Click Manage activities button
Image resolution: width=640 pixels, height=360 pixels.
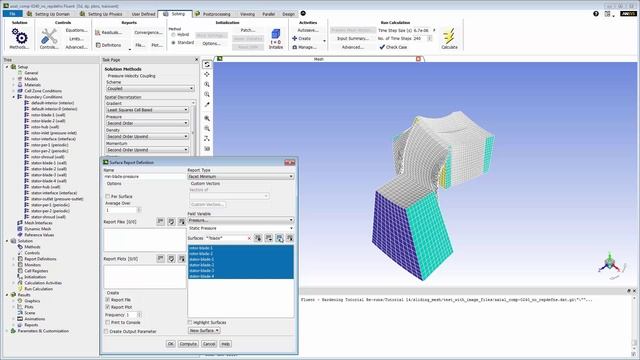tap(304, 47)
